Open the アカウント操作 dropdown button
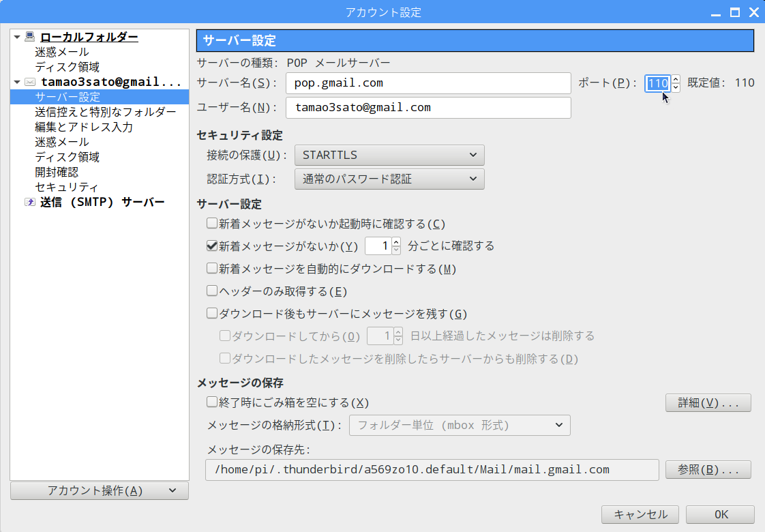The image size is (765, 532). [100, 491]
